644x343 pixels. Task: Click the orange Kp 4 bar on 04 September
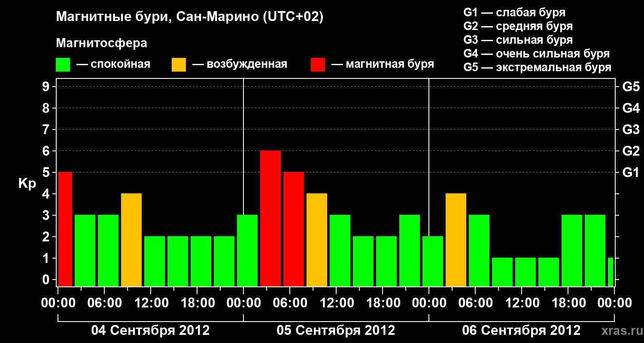[x=131, y=240]
